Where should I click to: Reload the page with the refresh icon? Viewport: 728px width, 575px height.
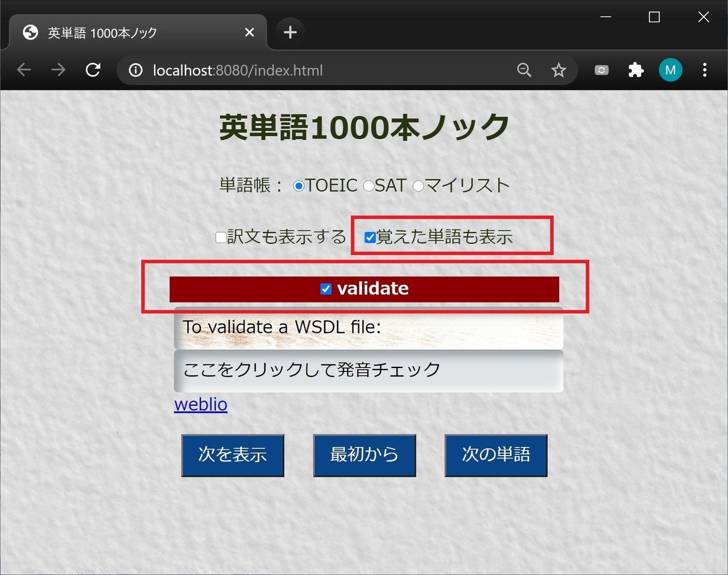93,69
